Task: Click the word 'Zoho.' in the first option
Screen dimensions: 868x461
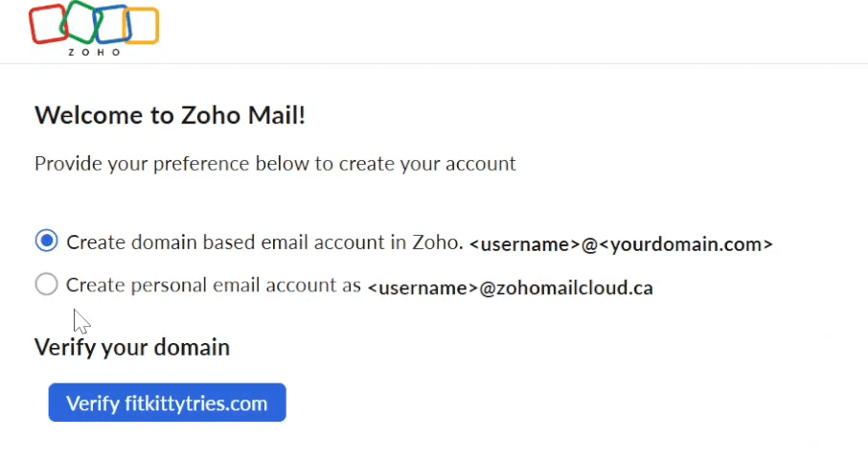Action: [x=443, y=242]
